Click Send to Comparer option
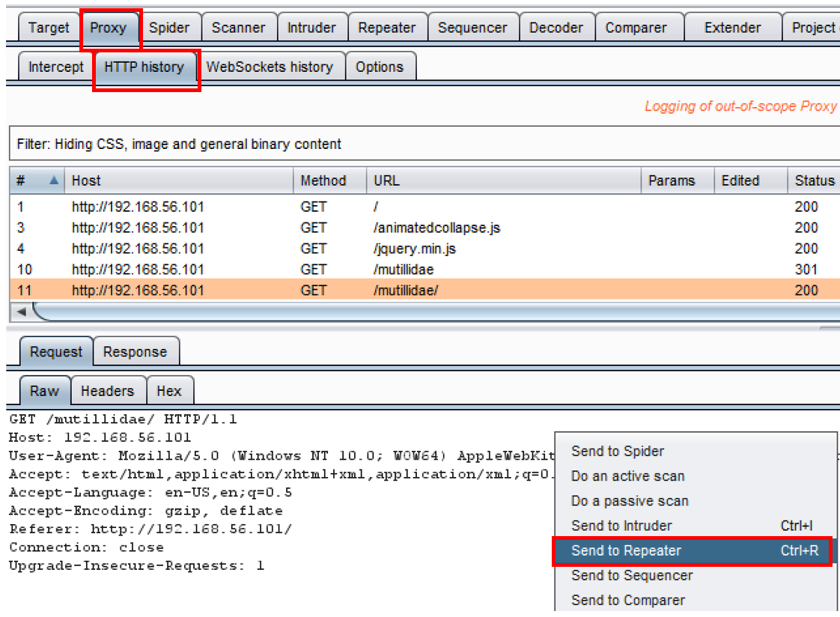840x617 pixels. [627, 600]
